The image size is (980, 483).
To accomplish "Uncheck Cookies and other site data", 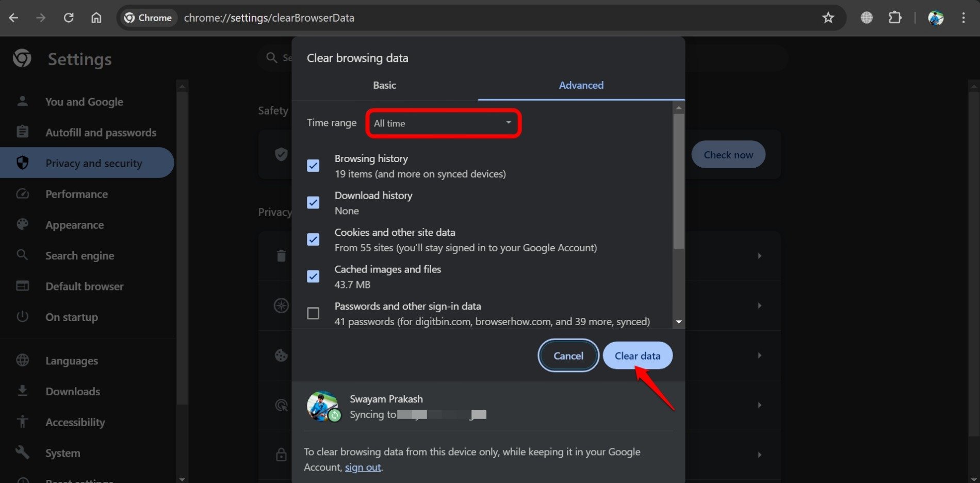I will click(x=313, y=239).
